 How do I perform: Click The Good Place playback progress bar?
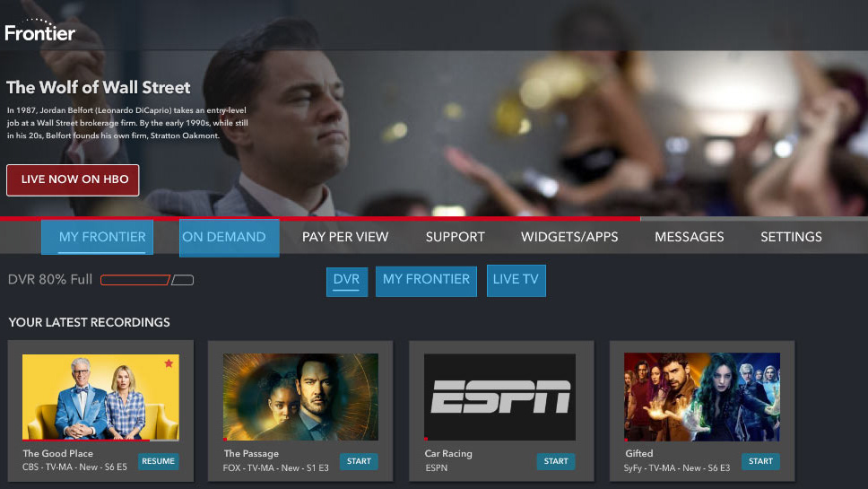point(100,441)
